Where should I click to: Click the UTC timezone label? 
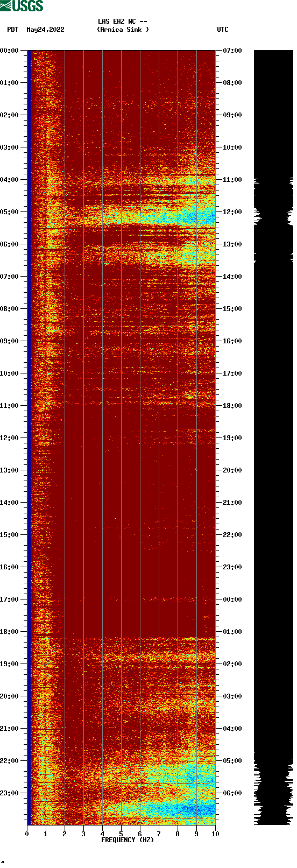(223, 30)
